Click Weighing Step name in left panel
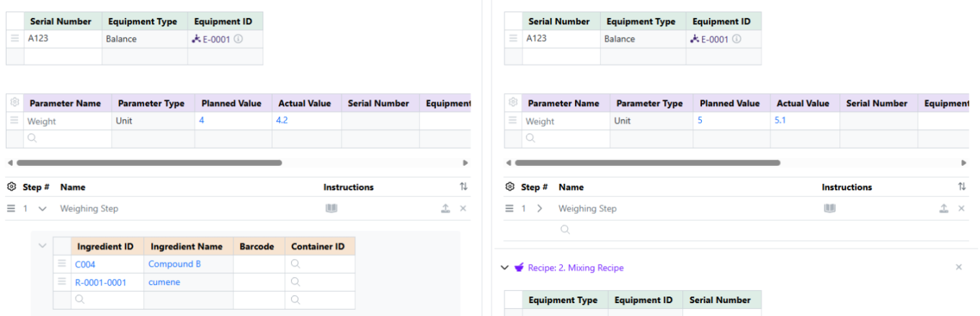This screenshot has height=316, width=980. (x=89, y=209)
